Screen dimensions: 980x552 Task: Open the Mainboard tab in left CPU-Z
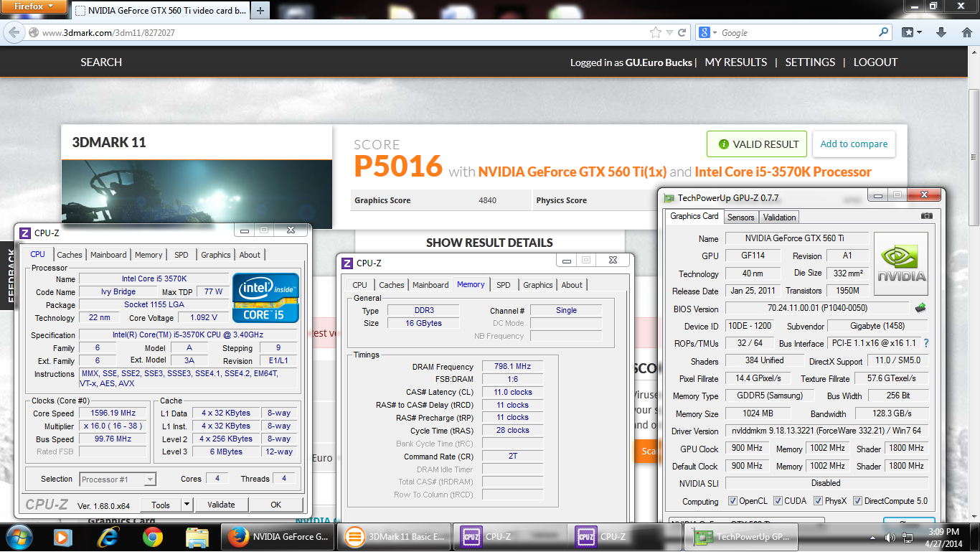tap(108, 255)
